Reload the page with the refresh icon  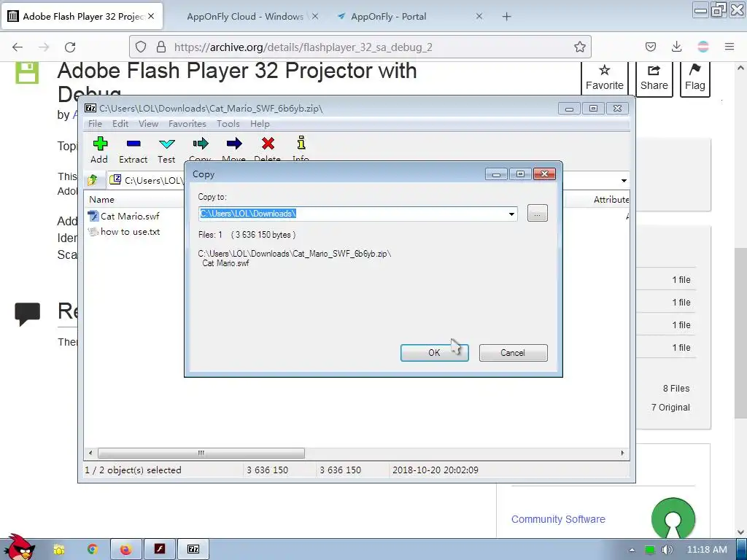70,47
